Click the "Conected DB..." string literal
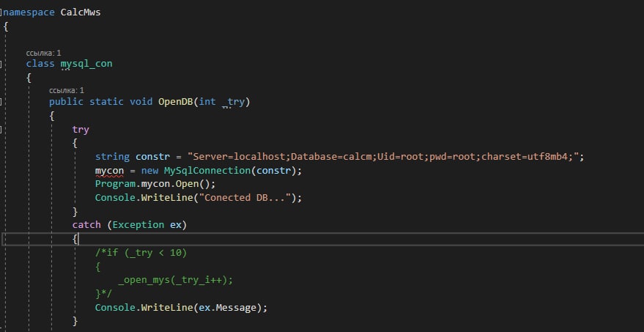Viewport: 644px width, 332px height. pos(247,198)
